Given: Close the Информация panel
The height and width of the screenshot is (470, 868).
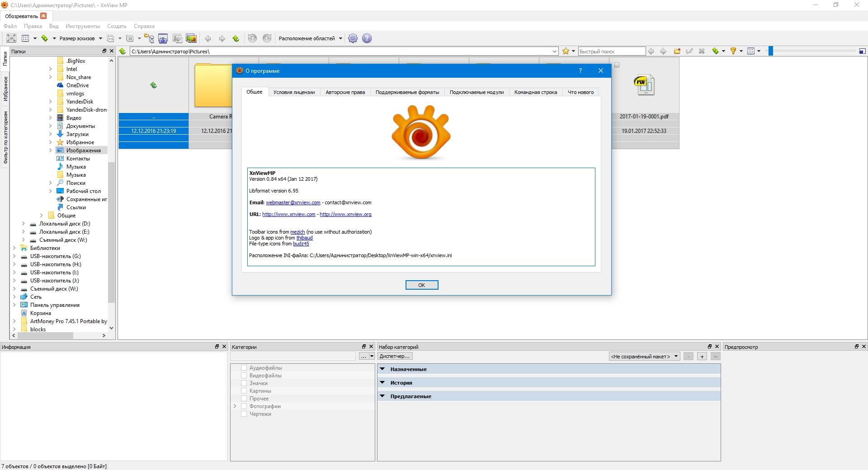Looking at the screenshot, I should click(x=224, y=347).
